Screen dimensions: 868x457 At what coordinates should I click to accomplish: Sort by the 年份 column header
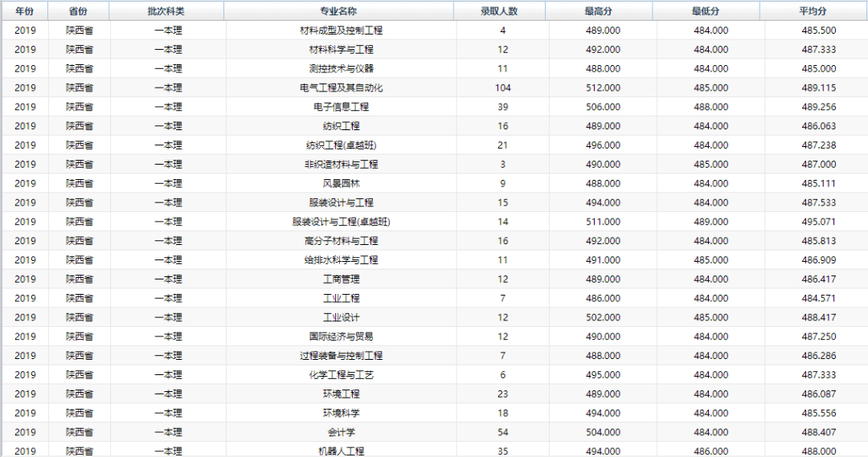24,11
